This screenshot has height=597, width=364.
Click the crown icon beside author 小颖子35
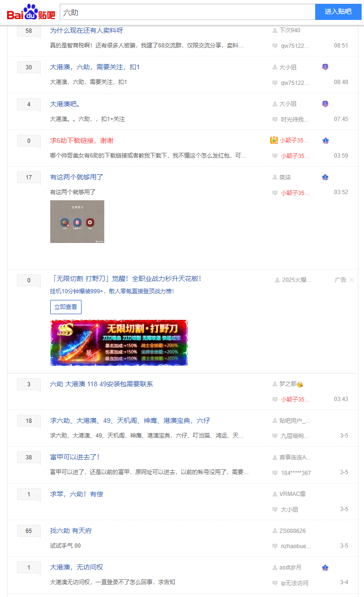pos(273,140)
